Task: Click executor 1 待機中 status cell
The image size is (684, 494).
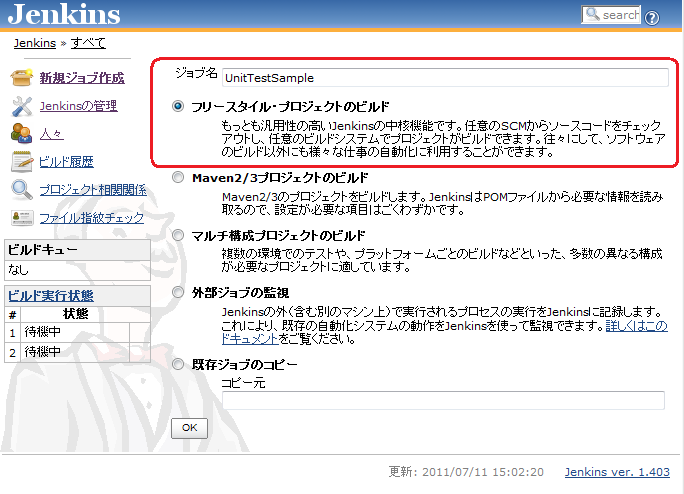Action: coord(75,333)
